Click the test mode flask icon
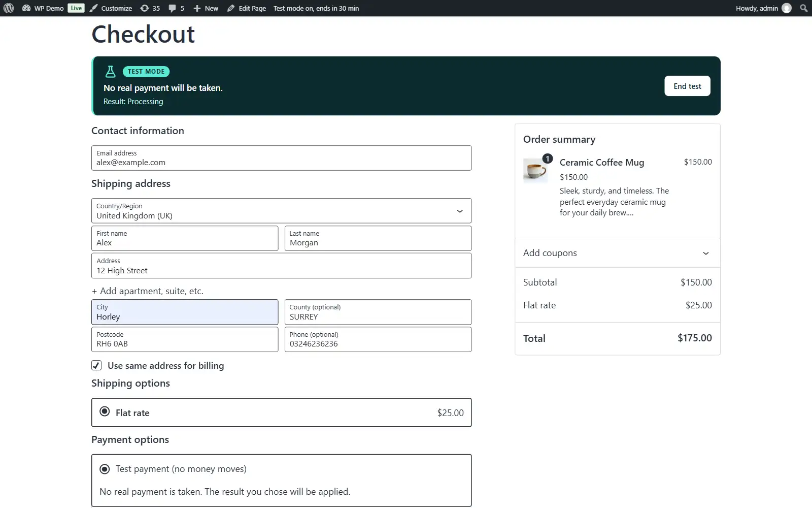812x508 pixels. tap(110, 72)
